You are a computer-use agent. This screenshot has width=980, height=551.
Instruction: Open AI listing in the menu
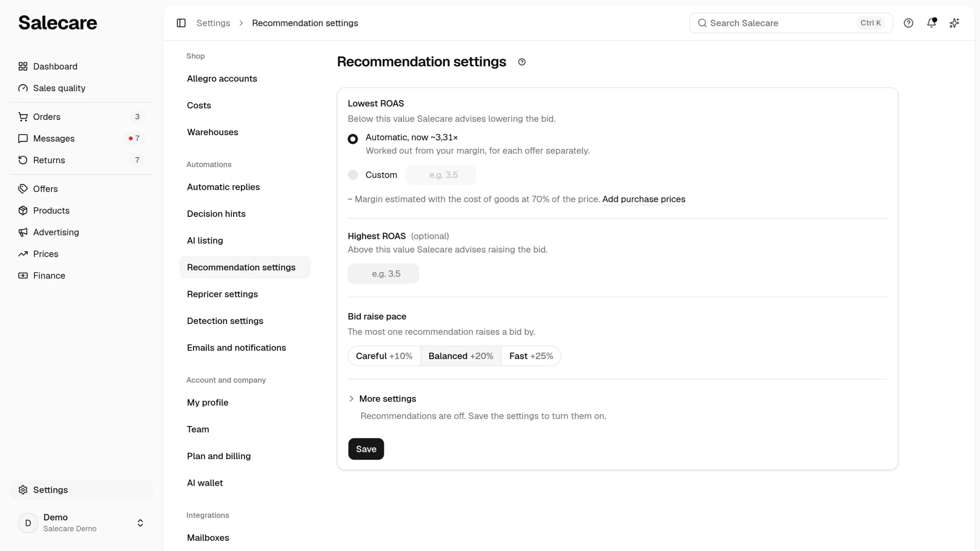click(245, 241)
